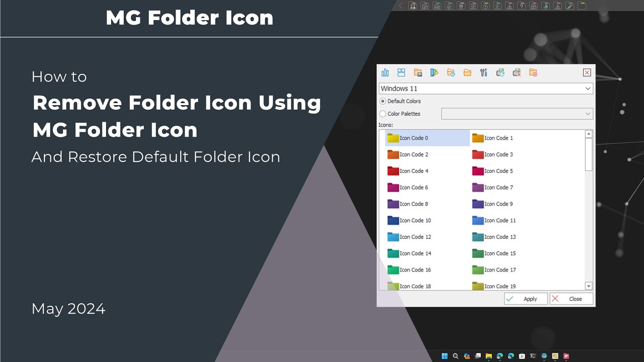The width and height of the screenshot is (644, 362).
Task: Select Icon Code 16 item
Action: coord(410,270)
